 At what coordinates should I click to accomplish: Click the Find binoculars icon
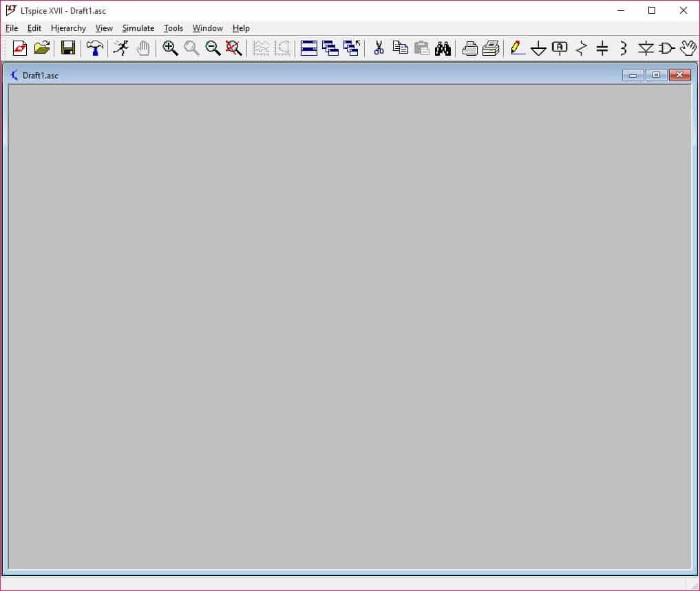(443, 48)
